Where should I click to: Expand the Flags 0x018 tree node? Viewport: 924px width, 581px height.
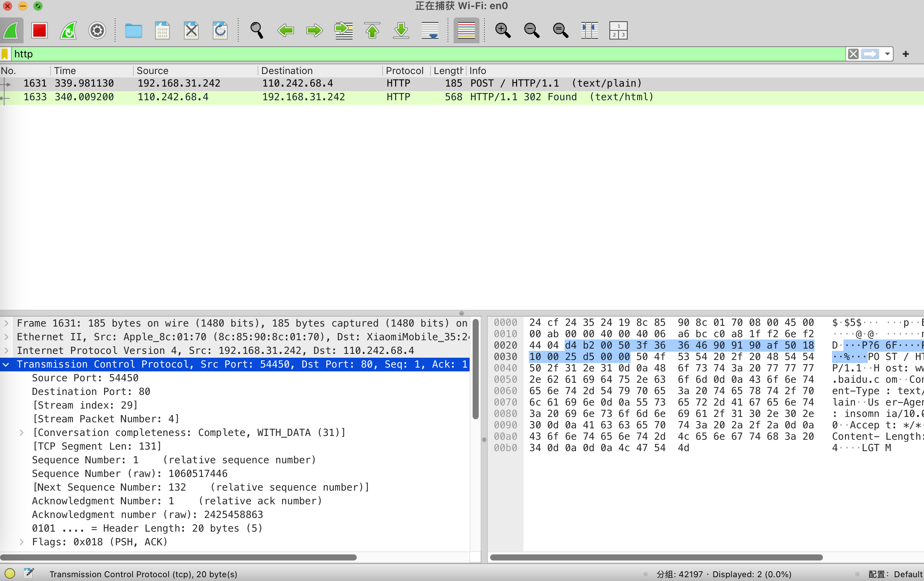(x=22, y=542)
